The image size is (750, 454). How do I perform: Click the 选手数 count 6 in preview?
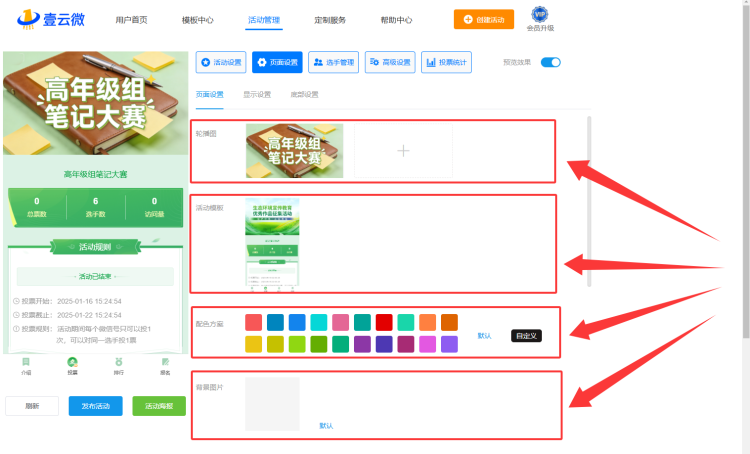click(x=95, y=201)
